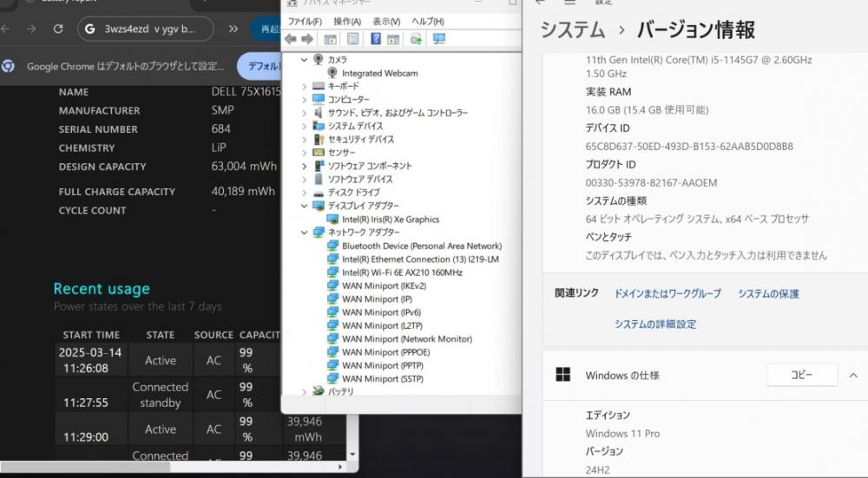Open the ファイル(F) menu
This screenshot has width=868, height=478.
pos(305,22)
